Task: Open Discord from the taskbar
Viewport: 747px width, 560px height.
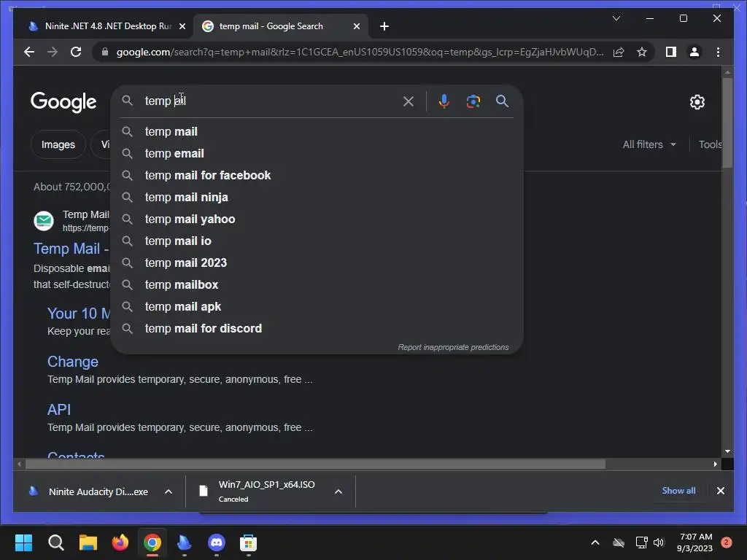Action: tap(216, 542)
